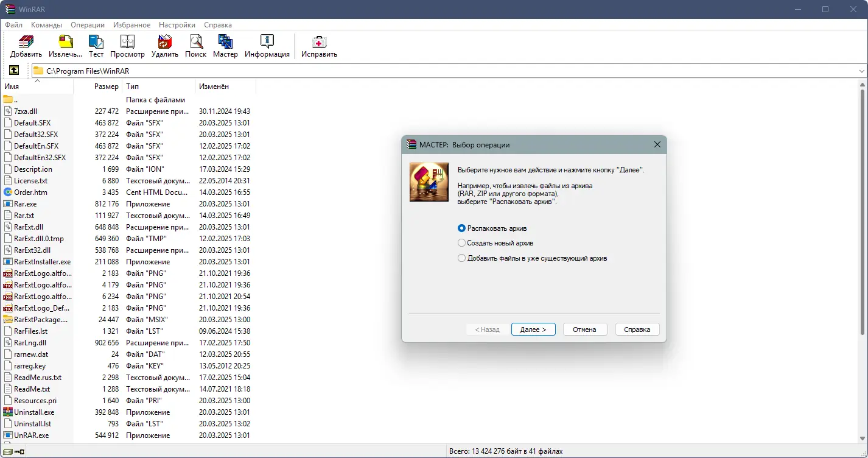Open the Операции menu
The height and width of the screenshot is (458, 868).
88,25
